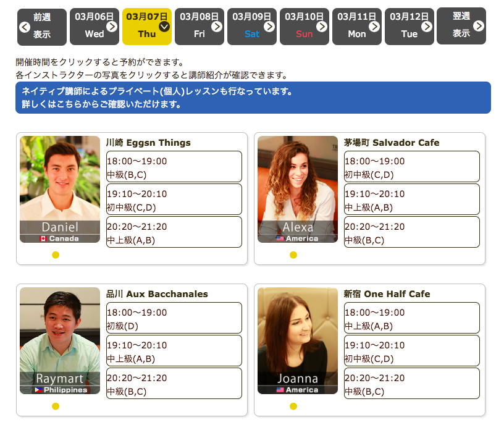The width and height of the screenshot is (504, 425).
Task: Click the America flag under Alexa
Action: tap(280, 238)
